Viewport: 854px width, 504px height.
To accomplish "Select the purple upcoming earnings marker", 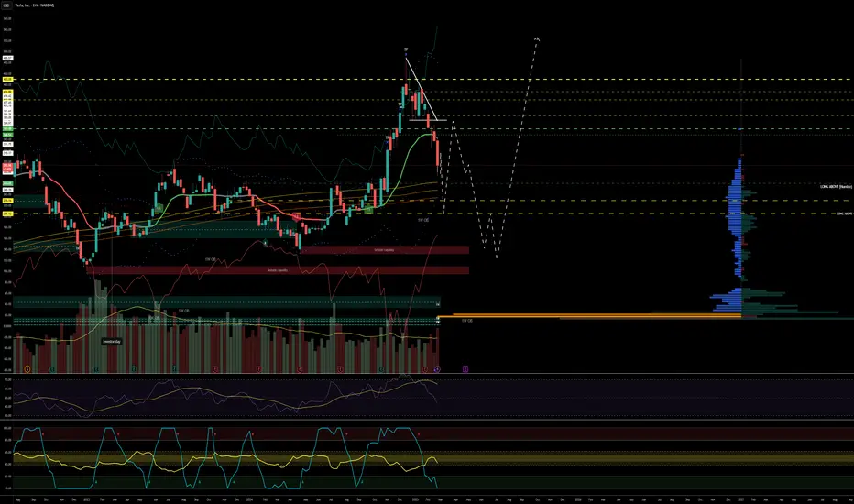I will click(x=465, y=369).
